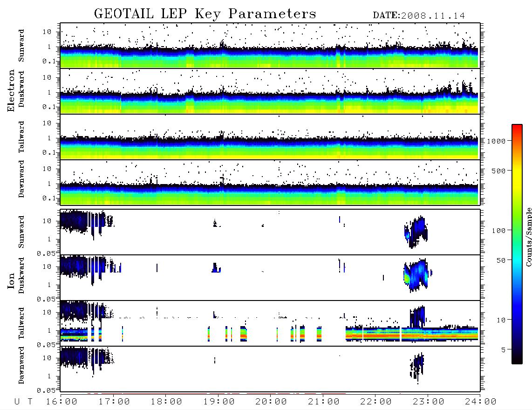Screen dimensions: 532x410
Task: Click the Ion group axis label
Action: tap(11, 281)
